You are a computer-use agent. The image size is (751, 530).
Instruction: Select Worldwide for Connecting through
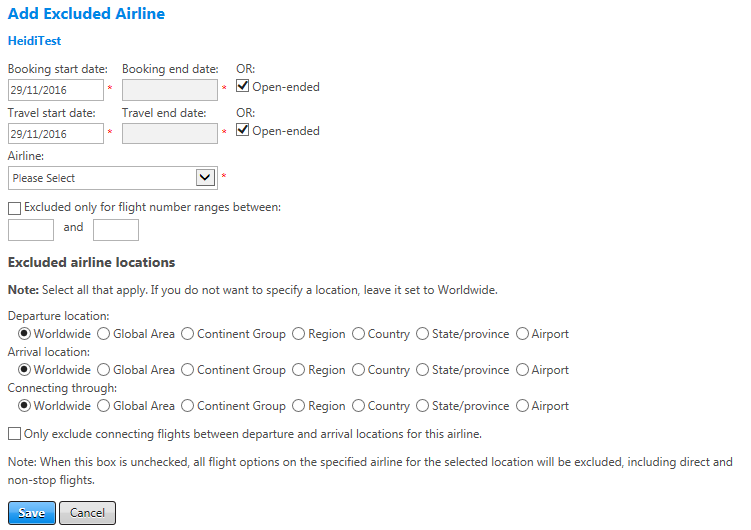[24, 406]
